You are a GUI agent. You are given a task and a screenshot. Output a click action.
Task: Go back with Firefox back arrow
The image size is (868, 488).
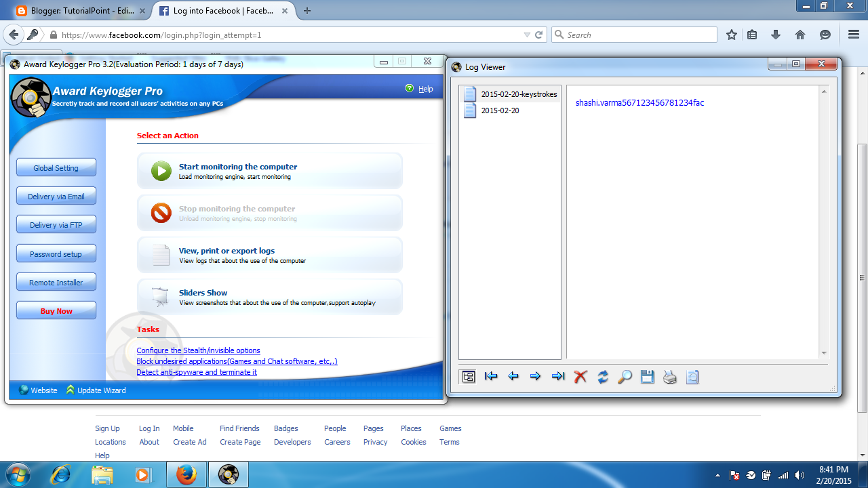click(x=13, y=35)
